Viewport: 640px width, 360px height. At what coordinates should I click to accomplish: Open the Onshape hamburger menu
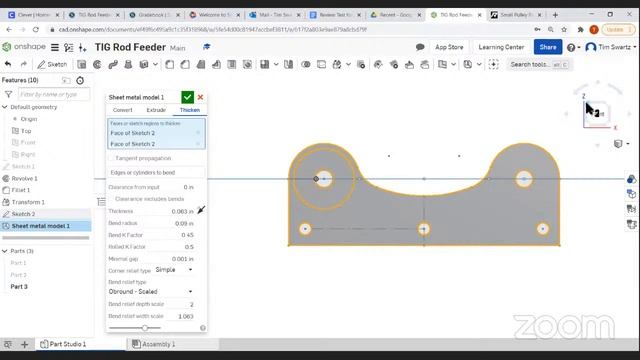[55, 47]
